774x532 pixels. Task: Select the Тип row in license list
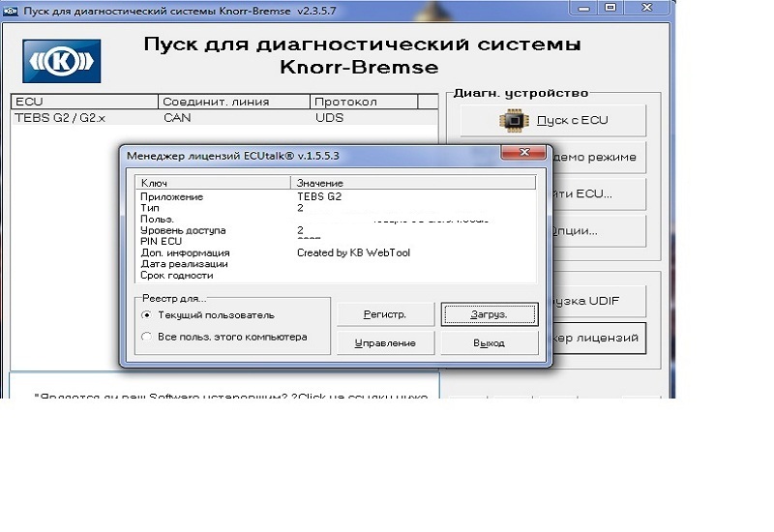[336, 208]
